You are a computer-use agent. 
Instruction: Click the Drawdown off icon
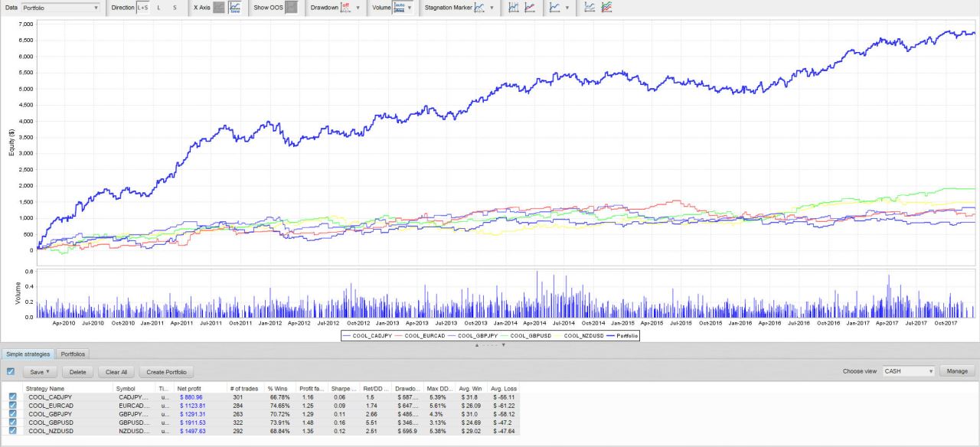tap(346, 8)
